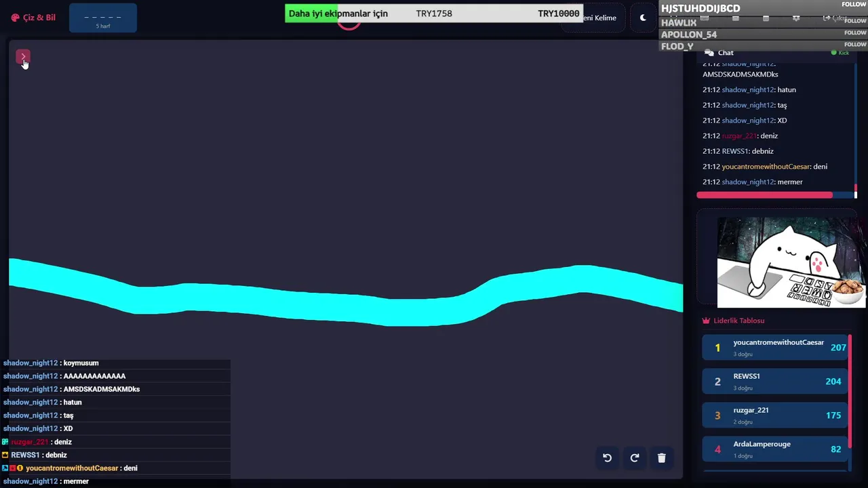Click the TRY10000 goal amount
The width and height of the screenshot is (868, 488).
click(x=559, y=14)
